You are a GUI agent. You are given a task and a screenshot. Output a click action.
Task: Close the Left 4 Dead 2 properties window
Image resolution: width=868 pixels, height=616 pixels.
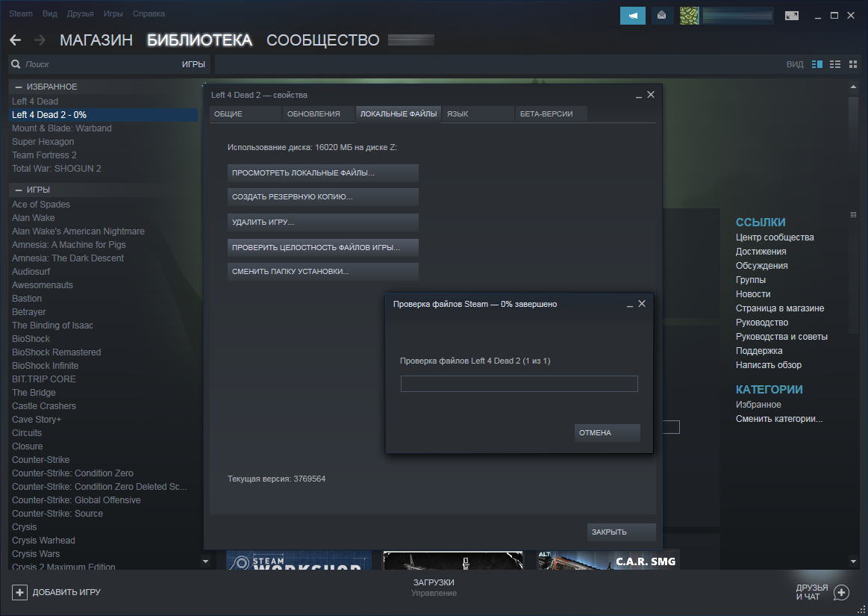651,95
